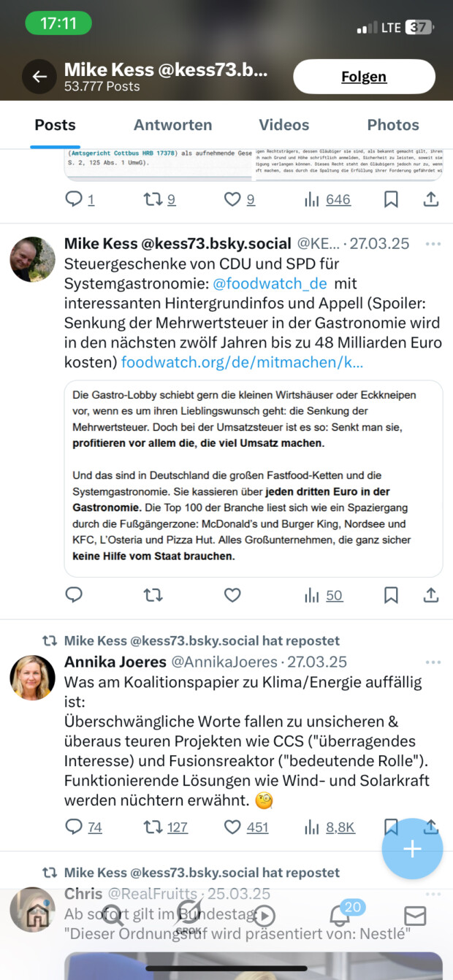Reply to the foodwatch Systemgastronomie post

point(74,595)
